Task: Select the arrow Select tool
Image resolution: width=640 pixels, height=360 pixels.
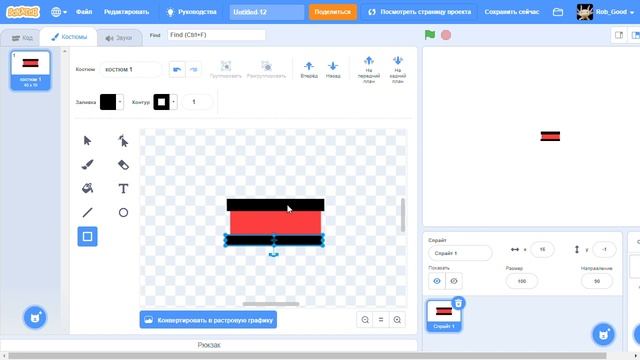Action: pos(87,141)
